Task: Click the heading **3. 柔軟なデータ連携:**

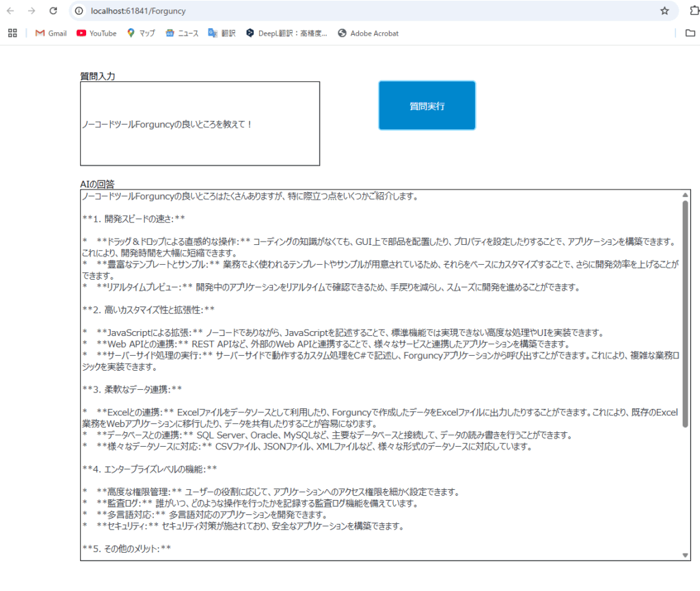Action: pos(132,389)
